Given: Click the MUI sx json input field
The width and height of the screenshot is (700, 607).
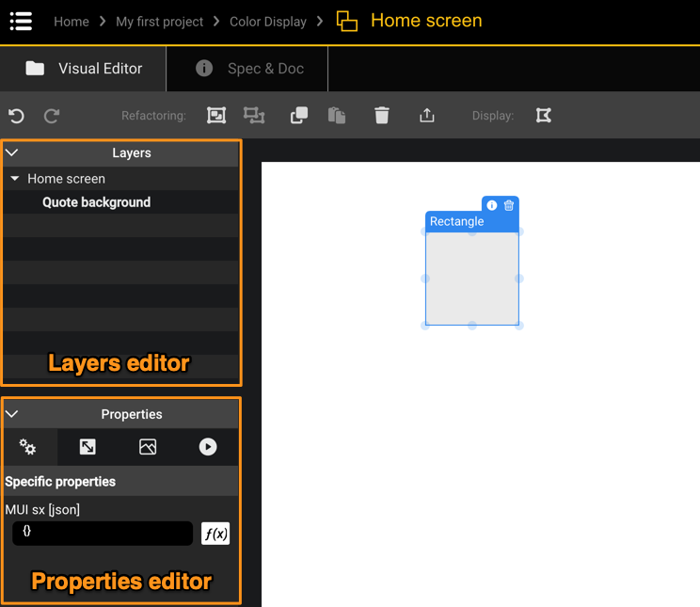Looking at the screenshot, I should pyautogui.click(x=103, y=533).
